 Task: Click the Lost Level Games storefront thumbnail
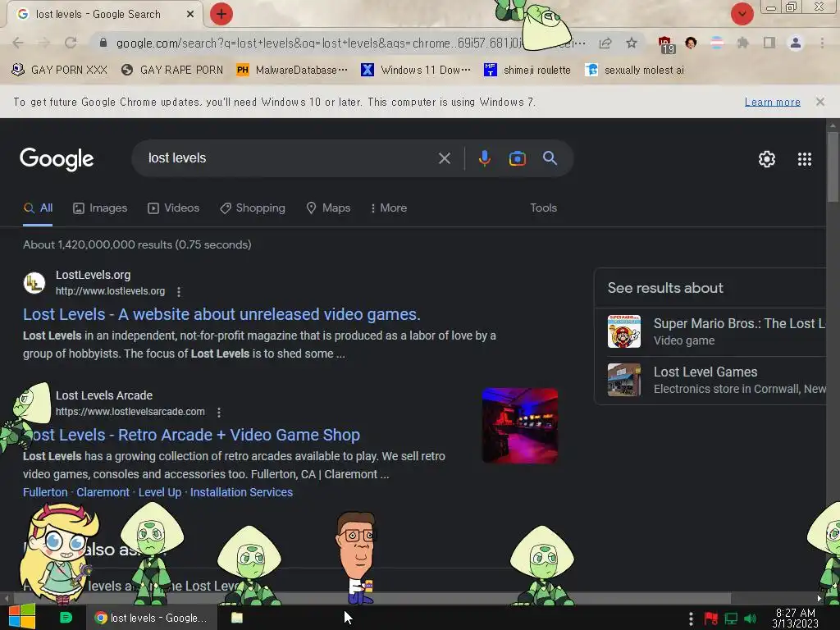(623, 380)
